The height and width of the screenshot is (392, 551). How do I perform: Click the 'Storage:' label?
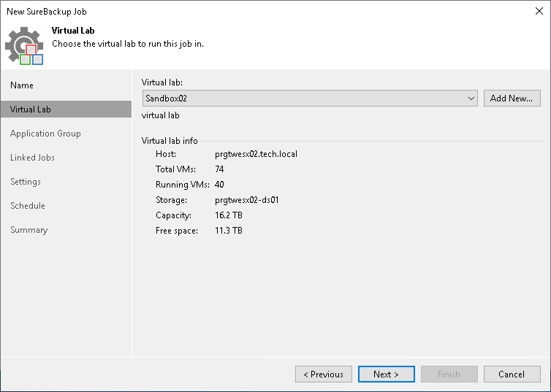pyautogui.click(x=171, y=200)
